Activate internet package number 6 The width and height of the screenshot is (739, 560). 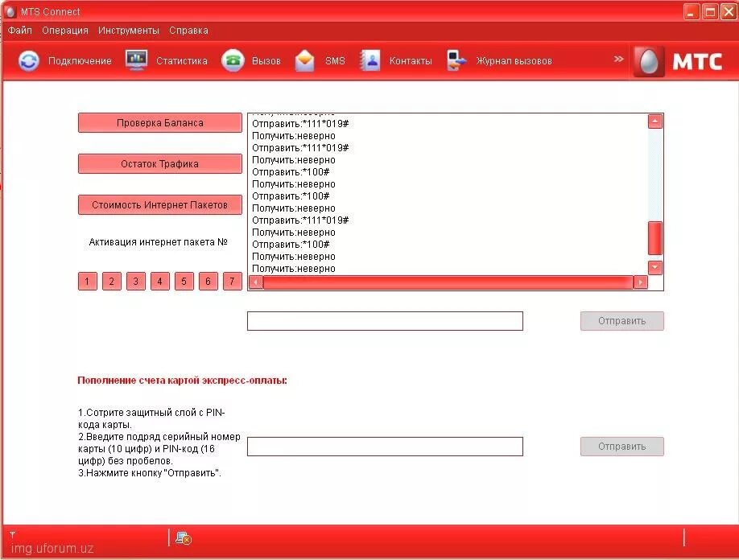208,281
